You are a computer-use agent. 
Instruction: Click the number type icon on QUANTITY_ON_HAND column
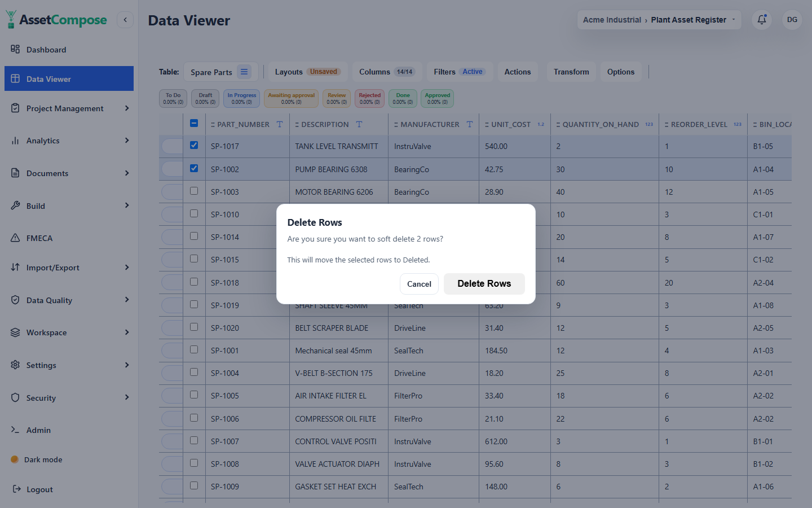pos(649,124)
